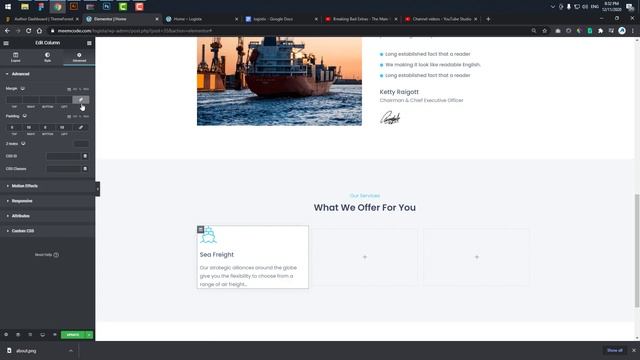Image resolution: width=640 pixels, height=360 pixels.
Task: Click the Z-Index input field
Action: pyautogui.click(x=81, y=144)
